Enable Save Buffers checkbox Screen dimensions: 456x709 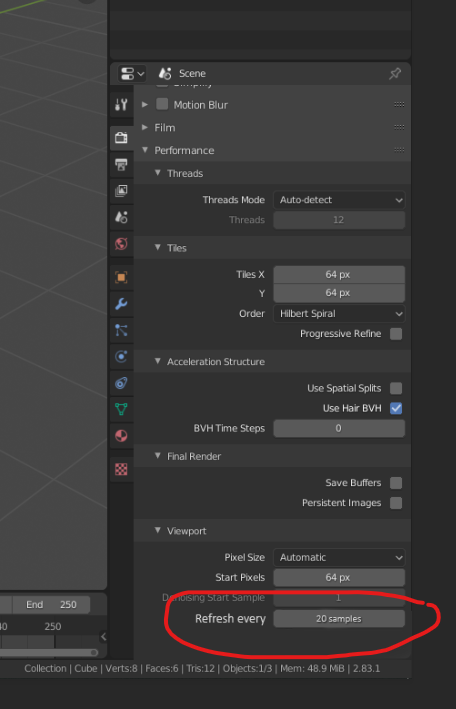[x=396, y=483]
